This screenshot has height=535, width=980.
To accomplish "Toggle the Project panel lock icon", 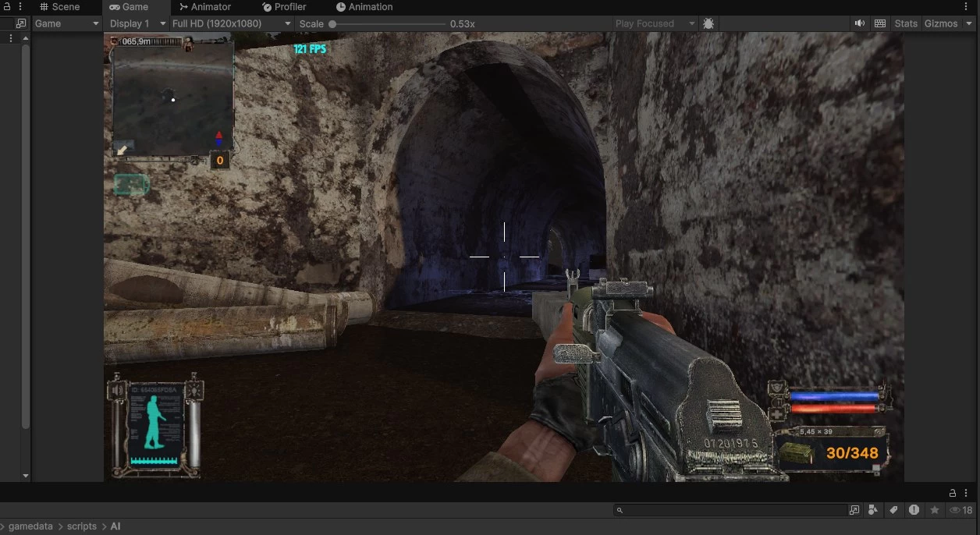I will click(953, 493).
